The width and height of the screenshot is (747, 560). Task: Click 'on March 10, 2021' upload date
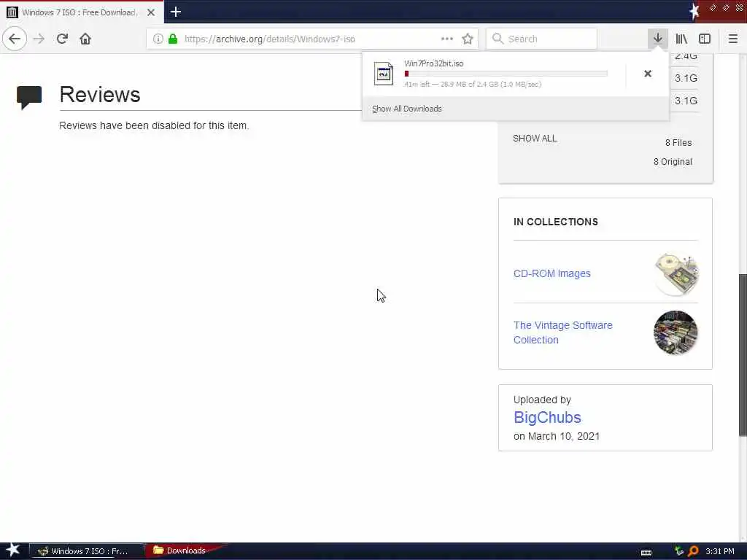(557, 436)
